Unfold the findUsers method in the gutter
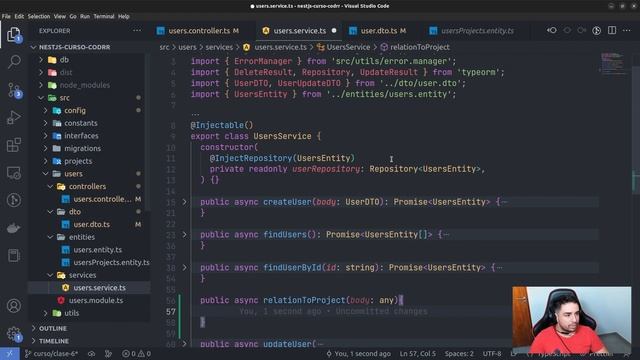Screen dimensions: 640x360 click(x=184, y=234)
